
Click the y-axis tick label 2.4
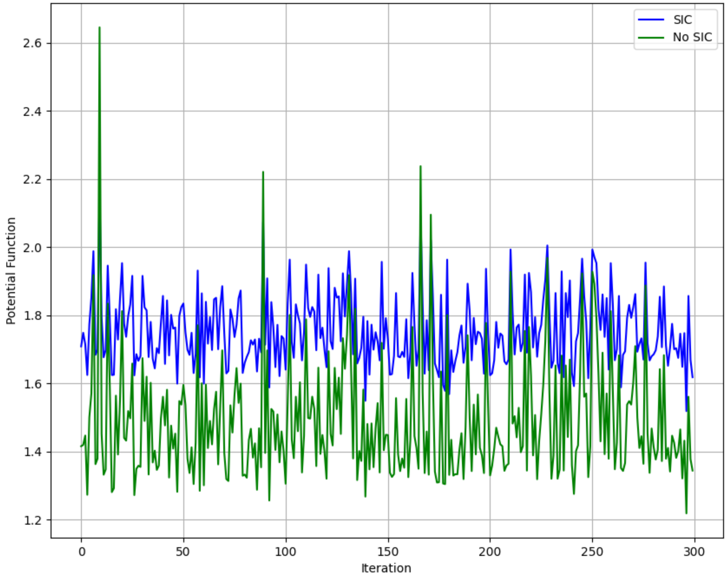coord(32,111)
